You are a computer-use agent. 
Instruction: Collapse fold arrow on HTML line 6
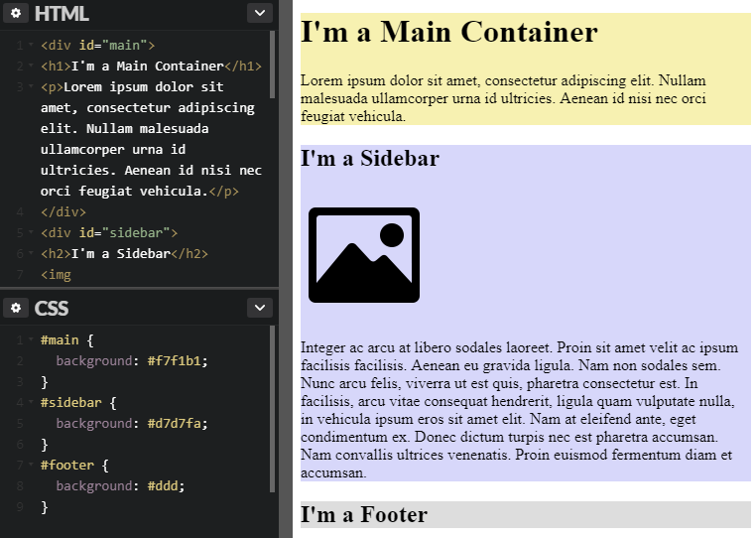[x=31, y=253]
